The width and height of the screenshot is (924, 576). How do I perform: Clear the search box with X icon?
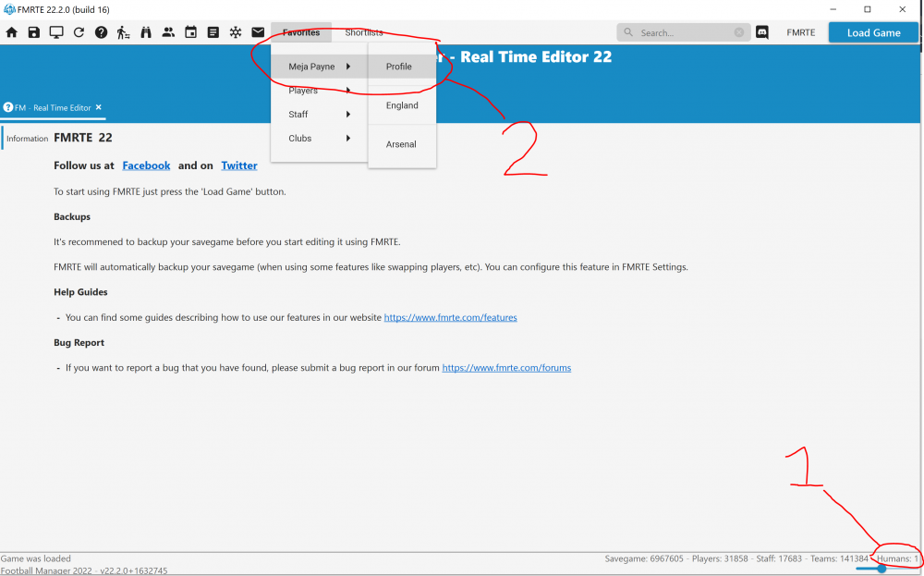click(x=739, y=32)
